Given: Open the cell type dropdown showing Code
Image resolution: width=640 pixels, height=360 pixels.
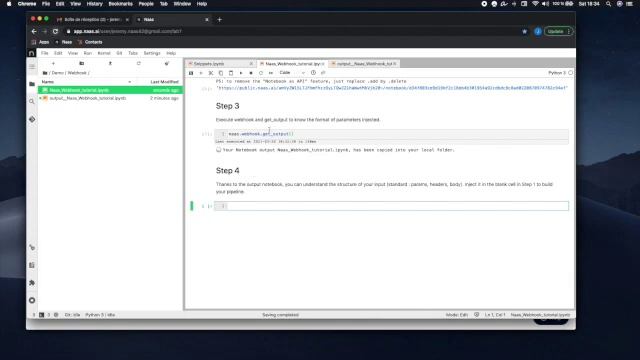Looking at the screenshot, I should (292, 73).
